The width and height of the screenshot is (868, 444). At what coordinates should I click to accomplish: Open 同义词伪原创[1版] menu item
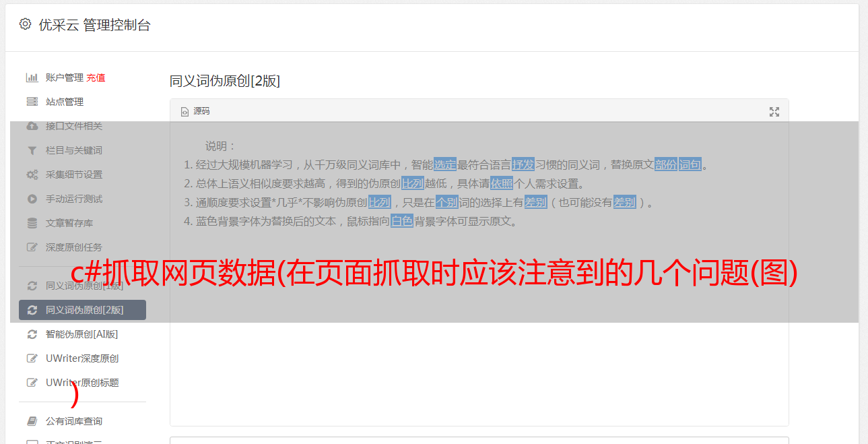point(82,286)
